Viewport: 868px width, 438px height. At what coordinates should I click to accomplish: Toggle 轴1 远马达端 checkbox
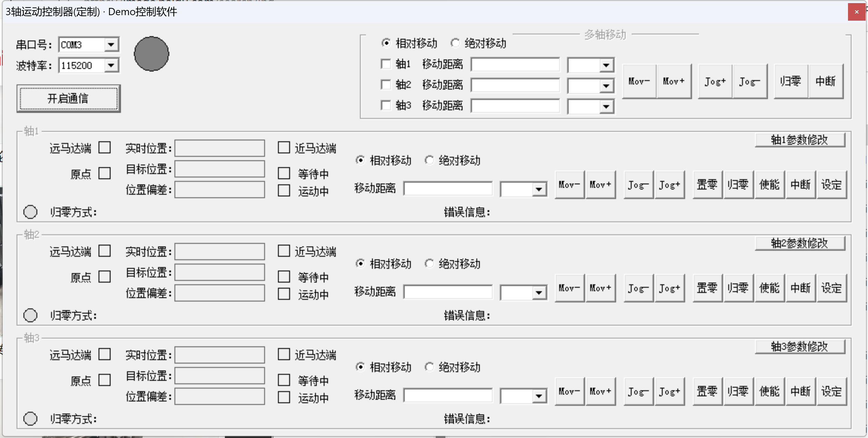[105, 147]
